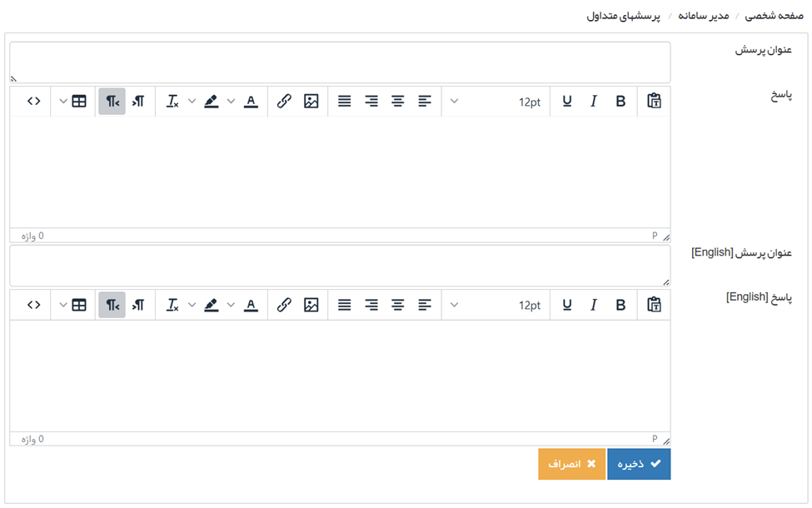Click the orange انصراف cancel button

coord(571,464)
